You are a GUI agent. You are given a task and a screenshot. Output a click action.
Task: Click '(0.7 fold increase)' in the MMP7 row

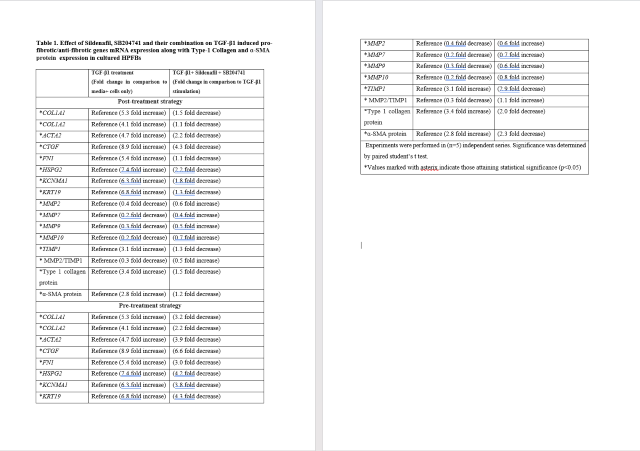521,55
